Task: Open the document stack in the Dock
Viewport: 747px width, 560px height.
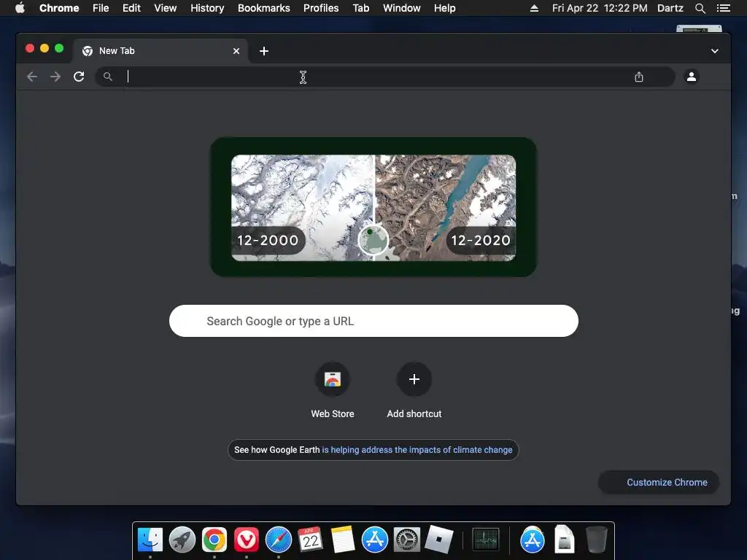Action: point(565,540)
